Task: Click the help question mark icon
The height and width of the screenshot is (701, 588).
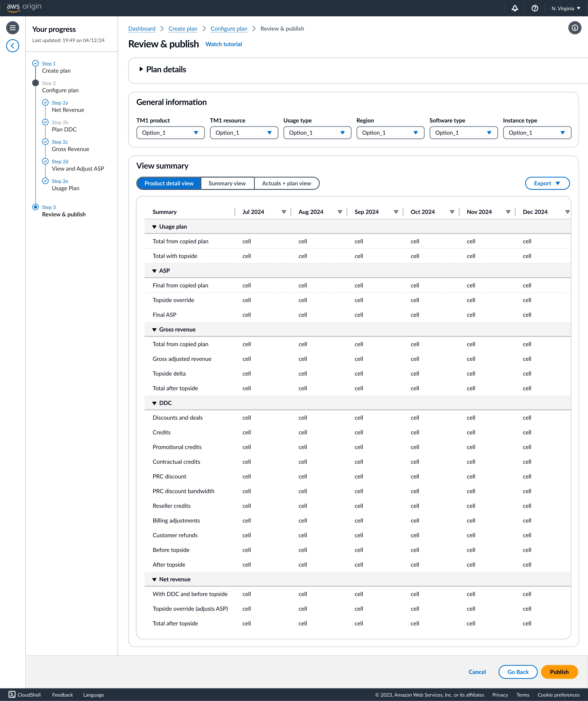Action: pyautogui.click(x=535, y=8)
